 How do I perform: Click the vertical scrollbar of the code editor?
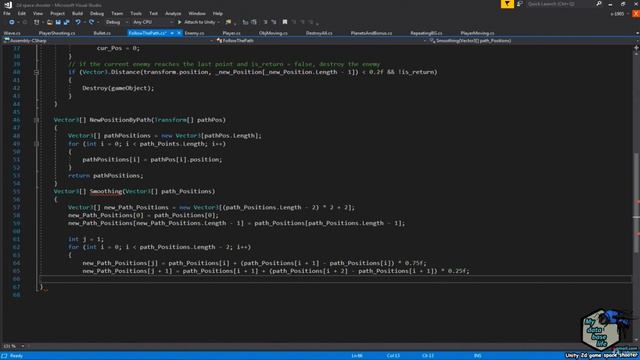click(636, 196)
